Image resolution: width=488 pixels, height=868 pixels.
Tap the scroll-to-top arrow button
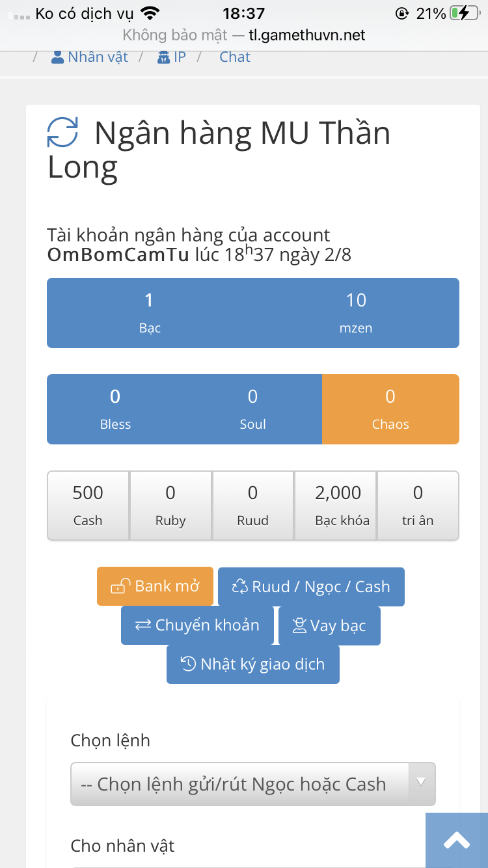click(456, 840)
